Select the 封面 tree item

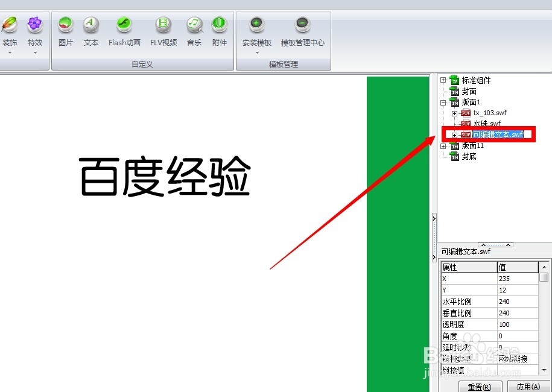point(469,92)
